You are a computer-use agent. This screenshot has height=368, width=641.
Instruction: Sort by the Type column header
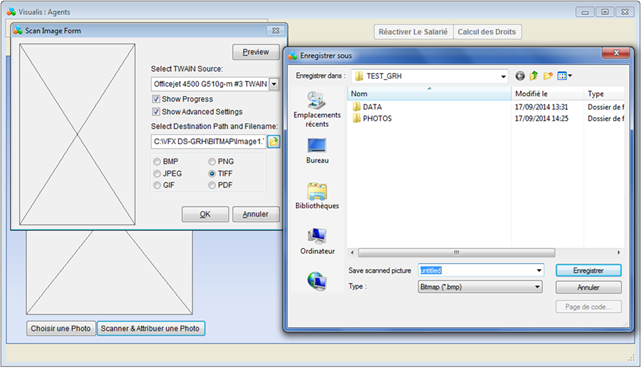point(604,94)
